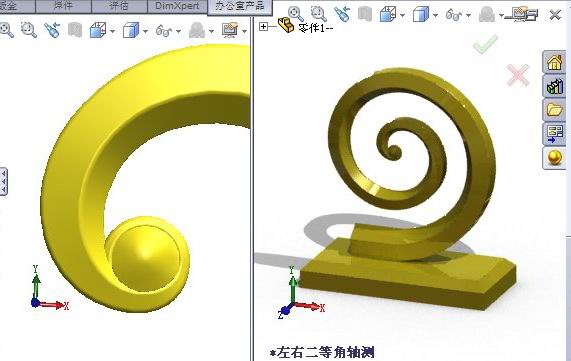Open the Design Library task pane tab
Viewport: 571px width, 361px height.
coord(554,86)
